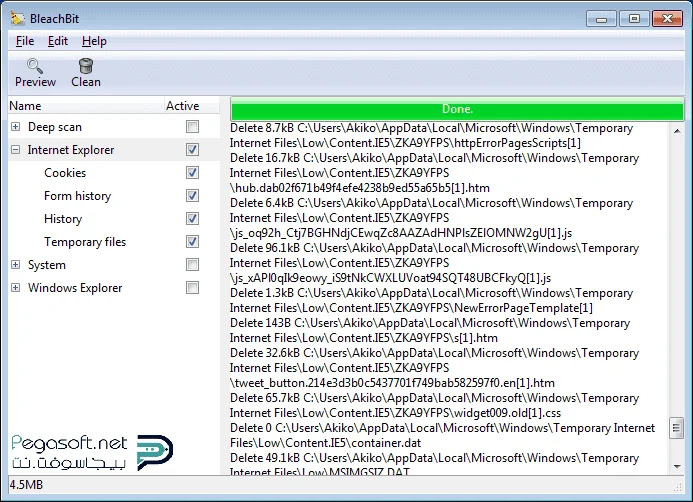
Task: Select the Windows Explorer label
Action: (x=75, y=288)
